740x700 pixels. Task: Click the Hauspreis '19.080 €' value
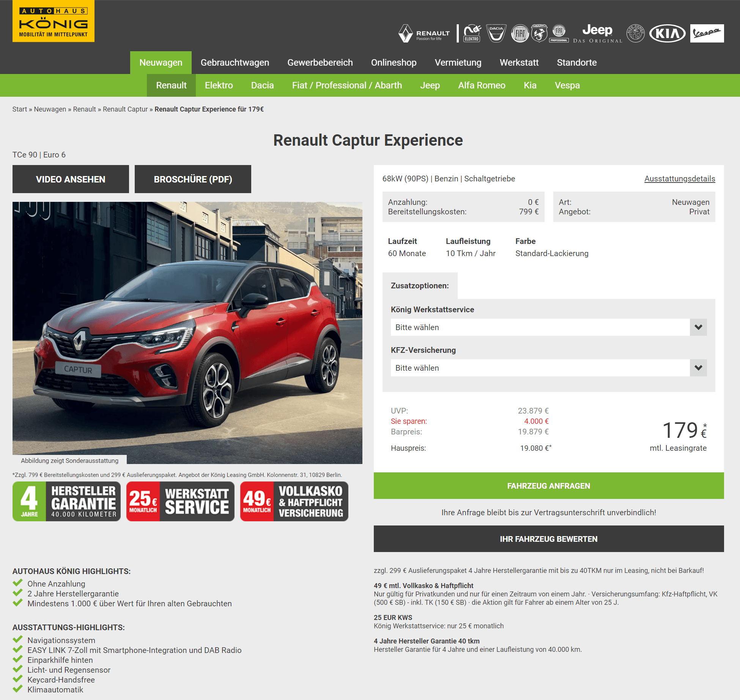[x=535, y=448]
